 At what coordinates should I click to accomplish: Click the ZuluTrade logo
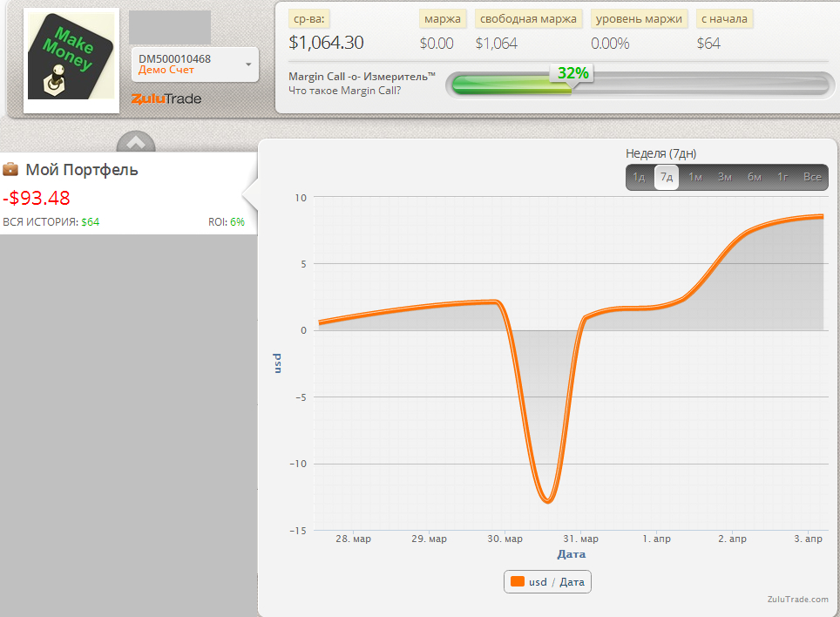(166, 98)
